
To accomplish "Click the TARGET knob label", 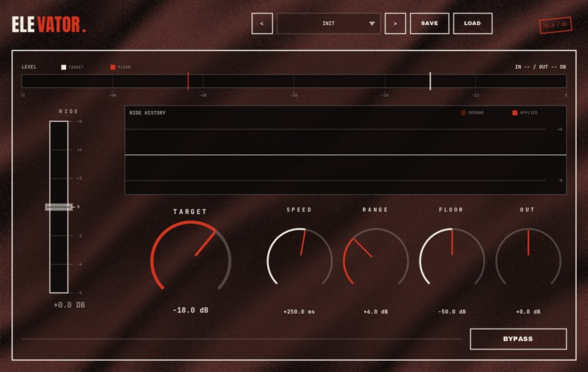I will [x=190, y=212].
